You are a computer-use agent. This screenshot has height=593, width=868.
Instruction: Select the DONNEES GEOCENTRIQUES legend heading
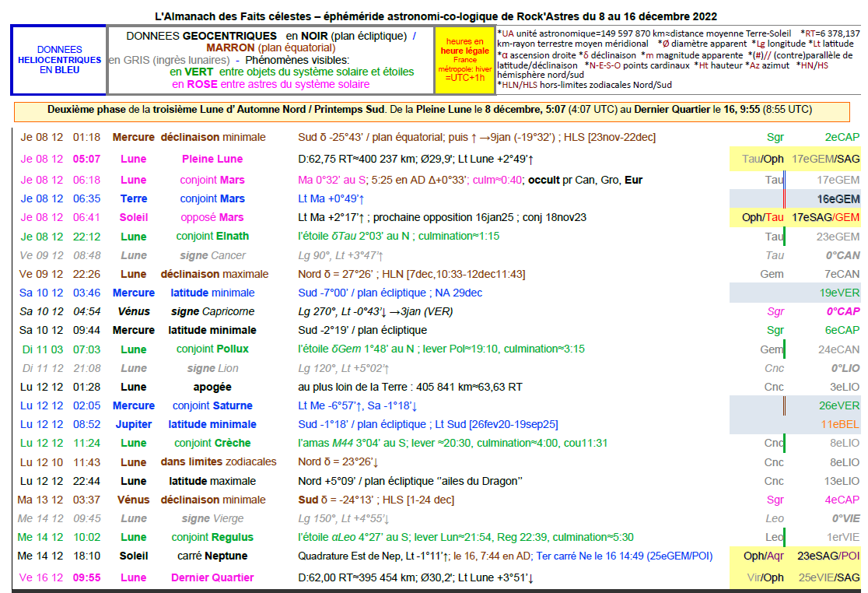(201, 36)
